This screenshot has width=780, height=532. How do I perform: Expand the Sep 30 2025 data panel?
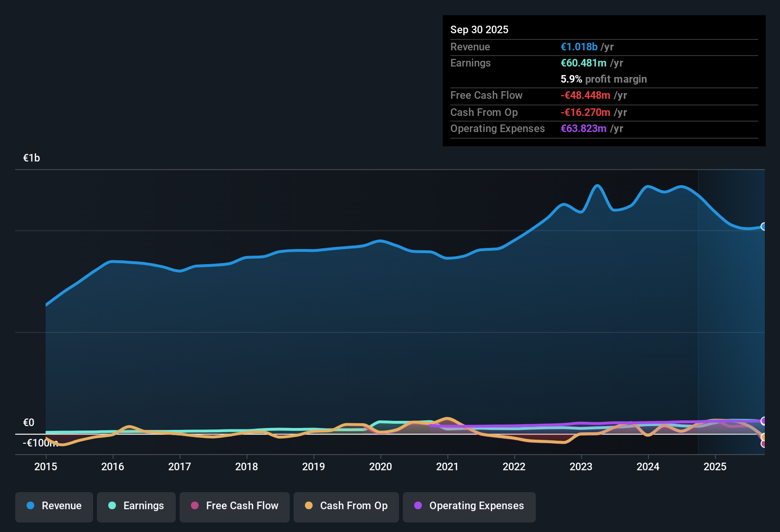coord(479,29)
